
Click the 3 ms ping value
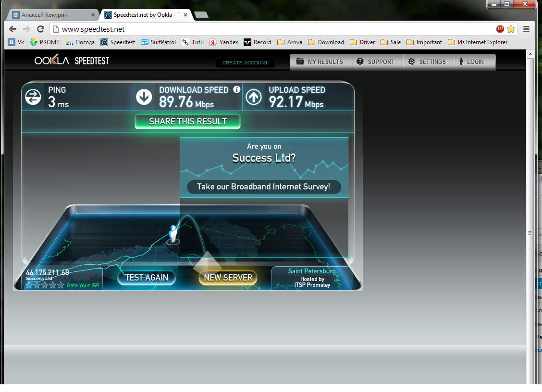coord(58,102)
